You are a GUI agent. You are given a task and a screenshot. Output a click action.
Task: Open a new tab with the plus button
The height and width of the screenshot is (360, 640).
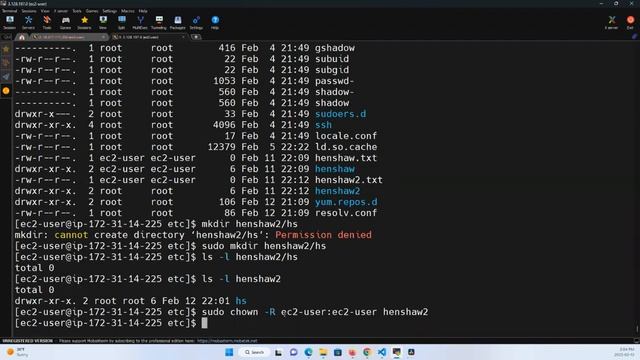coord(196,37)
